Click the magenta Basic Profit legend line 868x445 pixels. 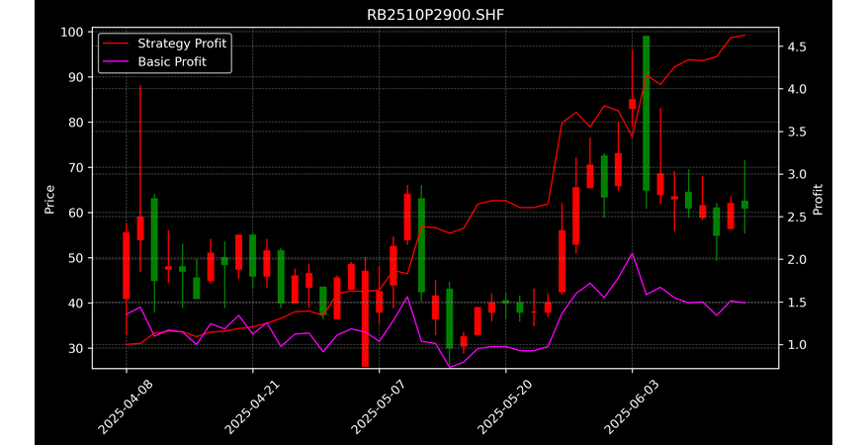pyautogui.click(x=117, y=62)
